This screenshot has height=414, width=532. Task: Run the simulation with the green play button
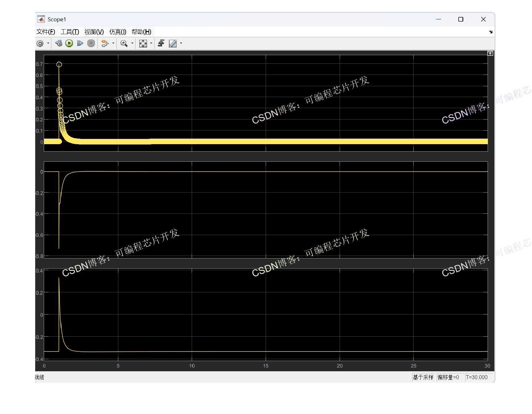click(x=69, y=43)
